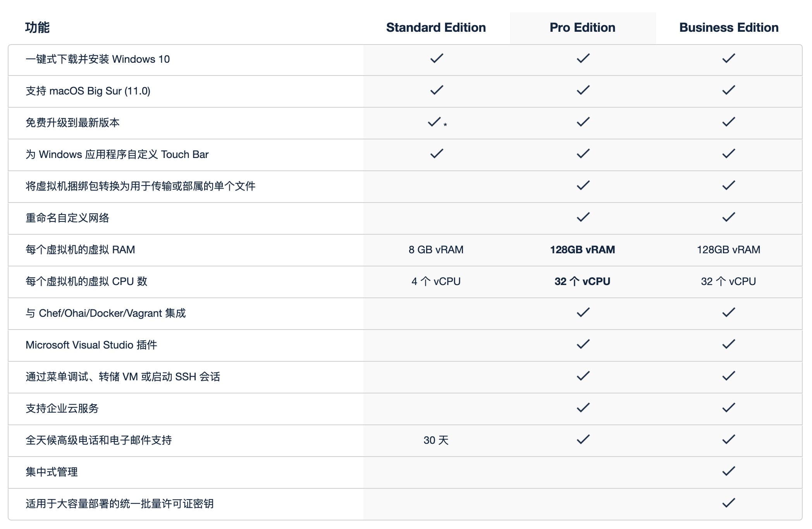Select the Business Edition column header
This screenshot has height=529, width=812.
pyautogui.click(x=729, y=27)
